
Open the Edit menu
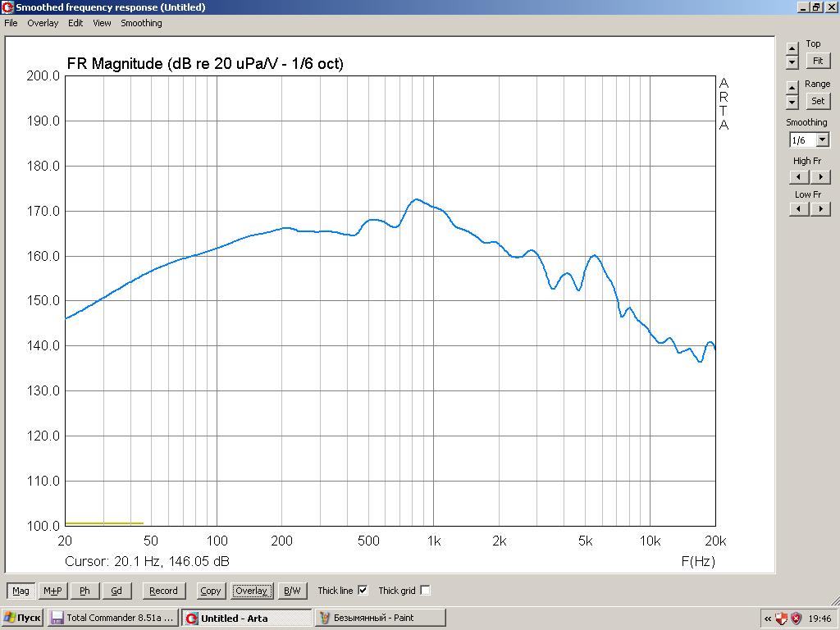pos(75,23)
